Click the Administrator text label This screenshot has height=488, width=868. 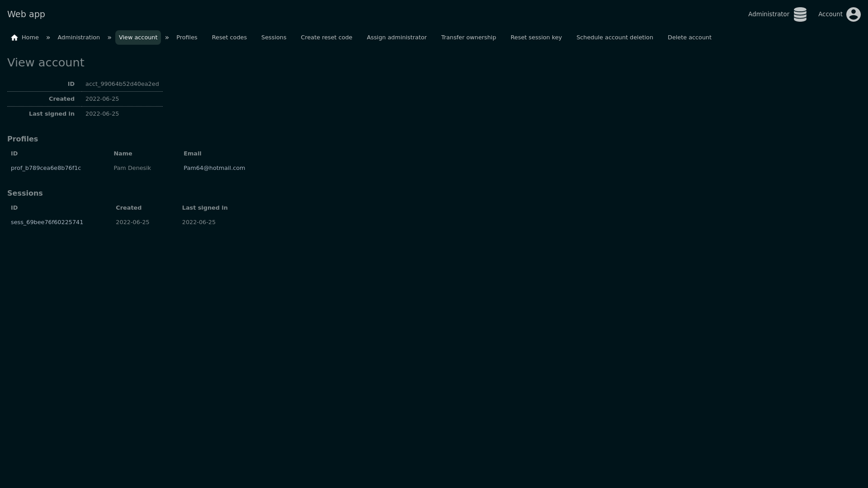point(768,14)
